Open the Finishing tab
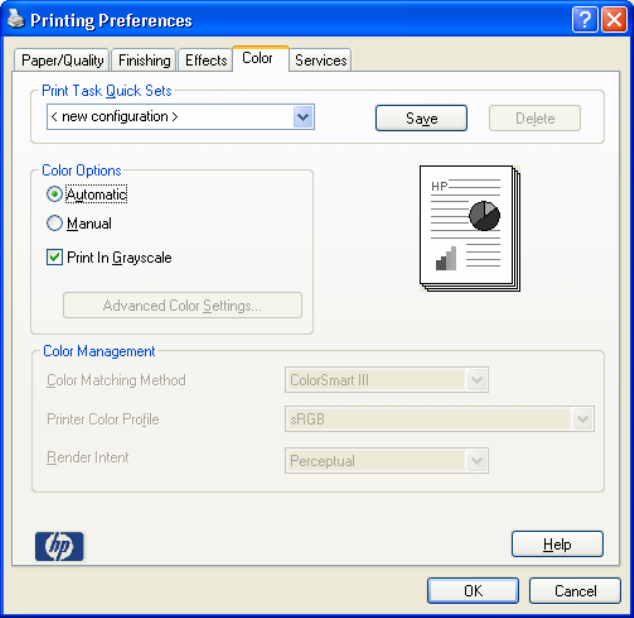Screen dimensions: 634x618 144,60
